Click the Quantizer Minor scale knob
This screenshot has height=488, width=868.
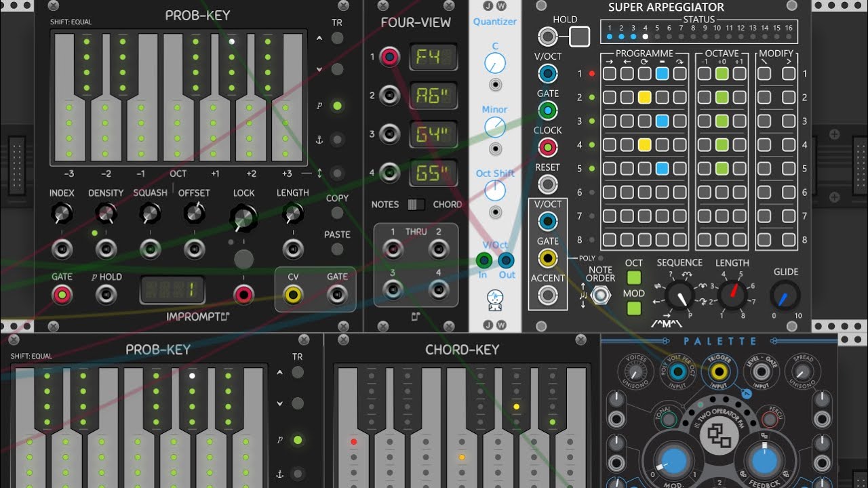point(495,127)
